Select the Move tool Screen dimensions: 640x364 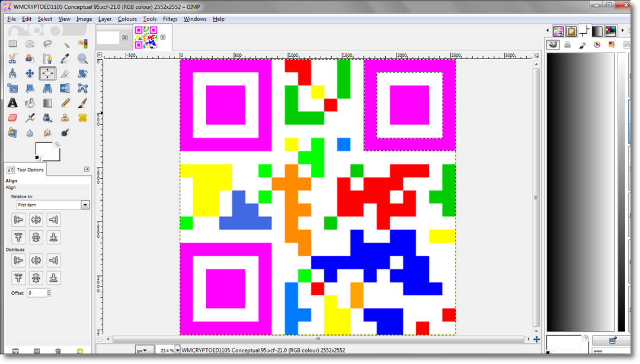pyautogui.click(x=30, y=73)
